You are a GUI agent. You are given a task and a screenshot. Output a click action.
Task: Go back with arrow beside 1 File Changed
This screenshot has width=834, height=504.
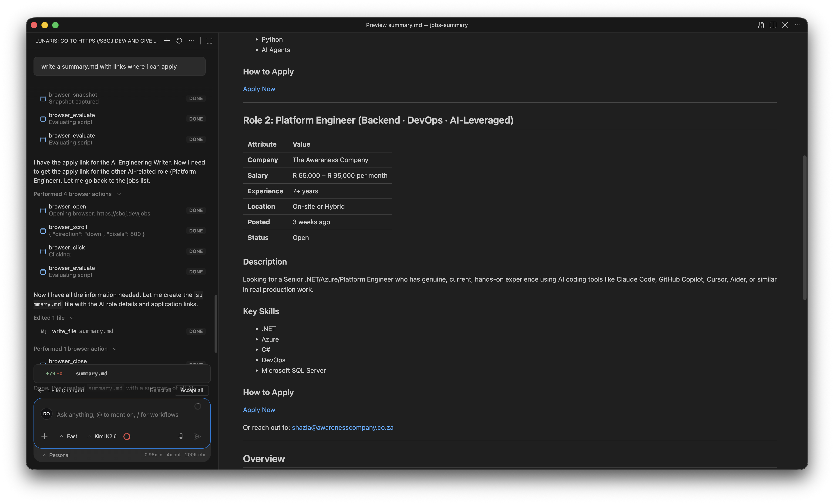[x=41, y=390]
